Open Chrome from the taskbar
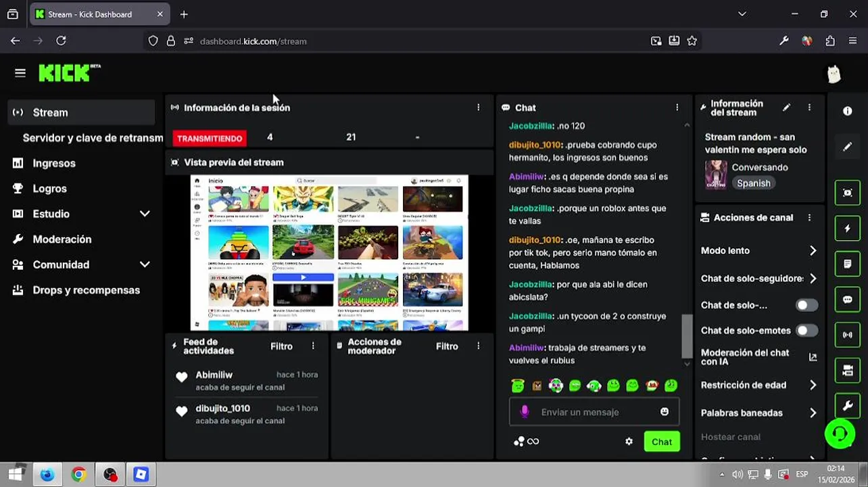868x487 pixels. (x=78, y=475)
